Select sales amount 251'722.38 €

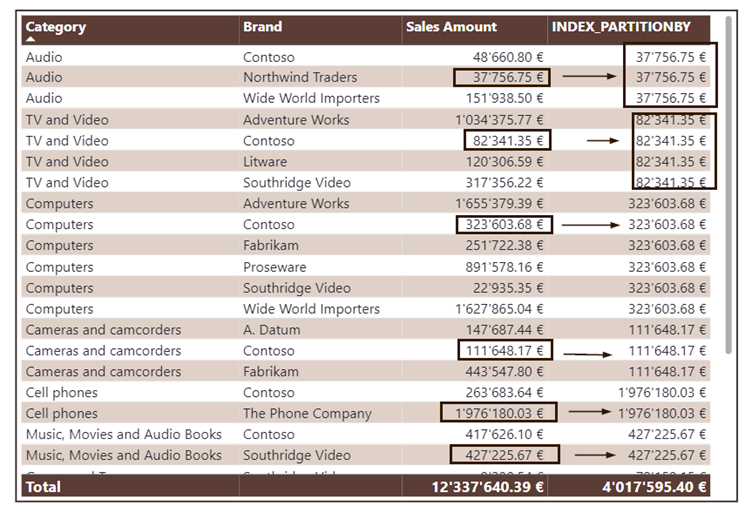click(x=505, y=245)
